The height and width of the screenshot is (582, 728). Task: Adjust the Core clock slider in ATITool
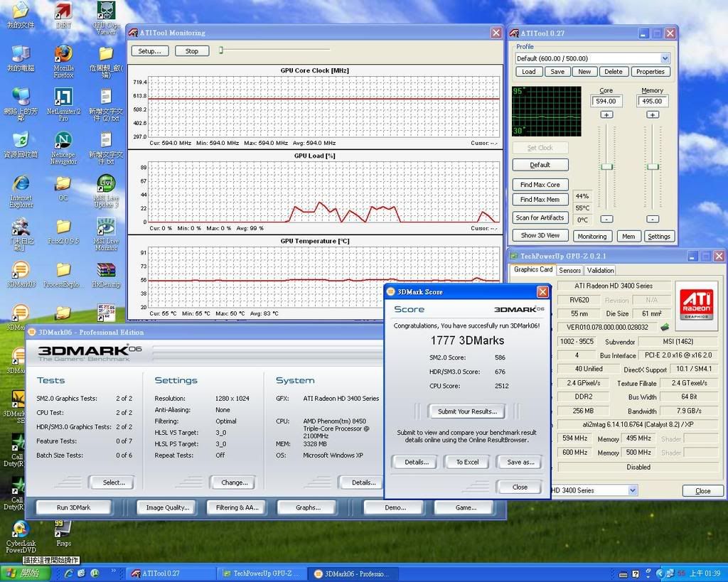[x=606, y=167]
